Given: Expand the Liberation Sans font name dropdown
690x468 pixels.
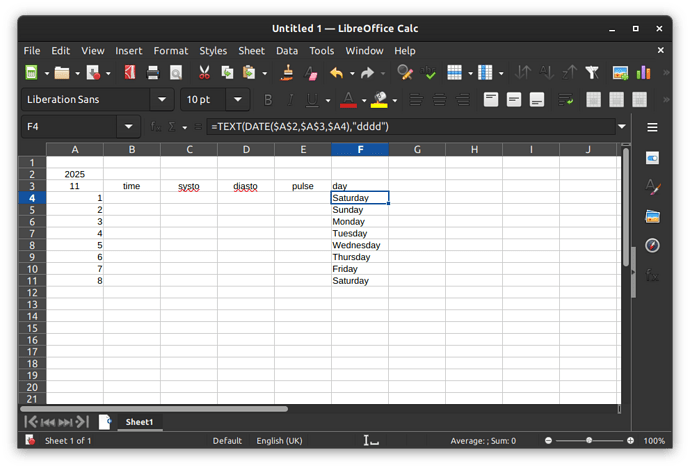Looking at the screenshot, I should click(162, 100).
